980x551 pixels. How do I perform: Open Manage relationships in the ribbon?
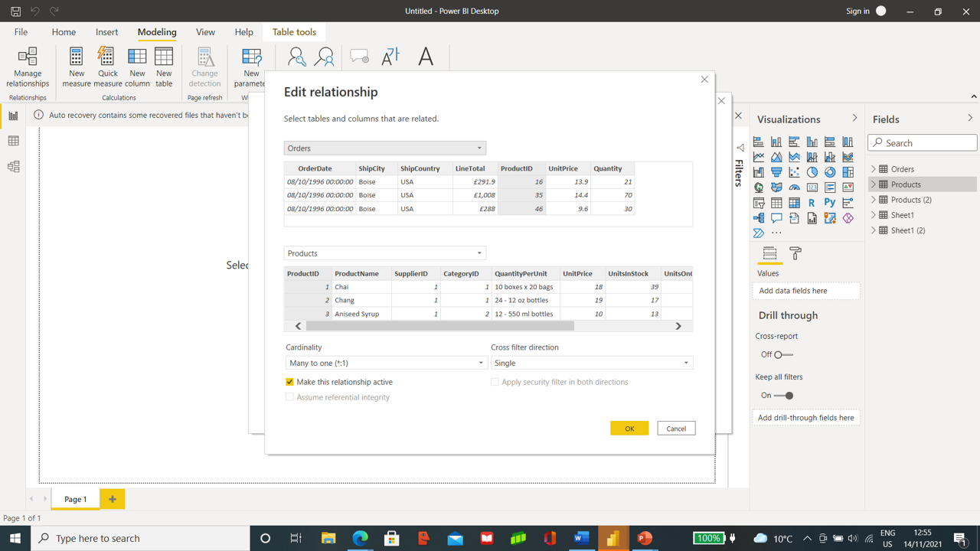28,67
